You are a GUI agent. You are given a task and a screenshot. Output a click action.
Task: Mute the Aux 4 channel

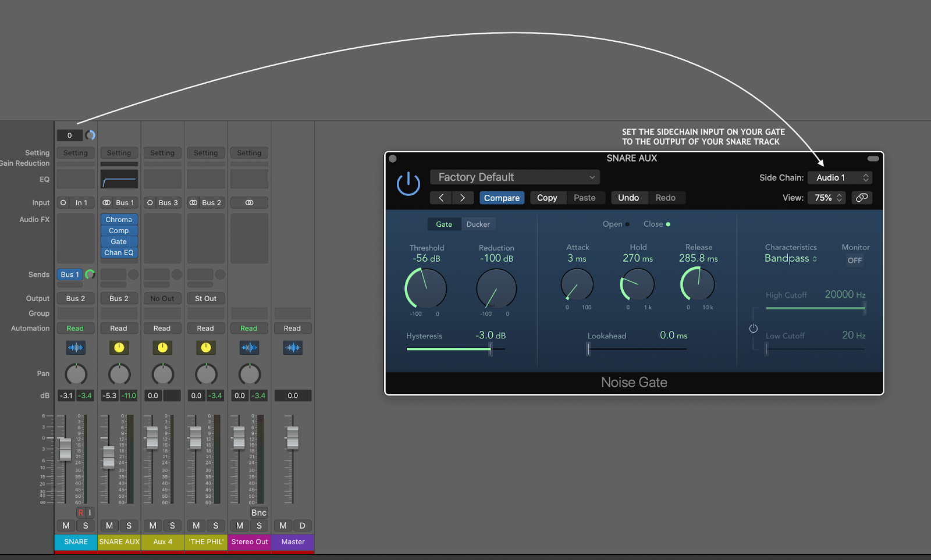(153, 526)
